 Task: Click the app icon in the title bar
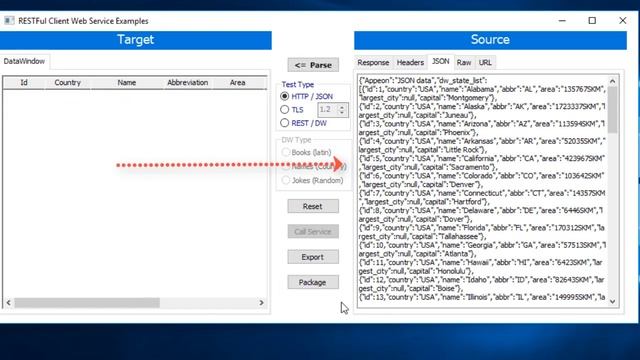(9, 21)
